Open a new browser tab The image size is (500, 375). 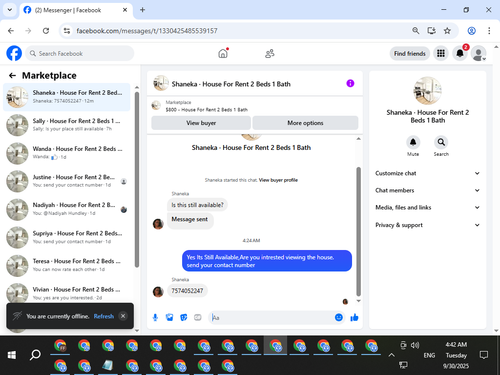coord(142,10)
